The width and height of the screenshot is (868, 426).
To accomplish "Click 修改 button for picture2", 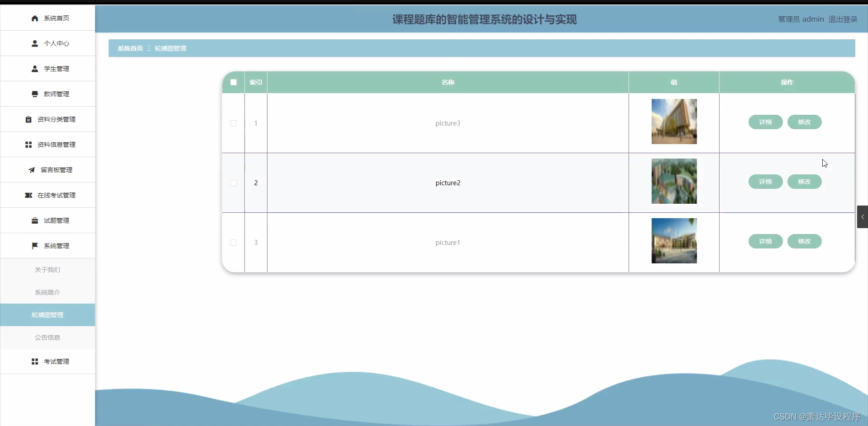I will coord(804,182).
